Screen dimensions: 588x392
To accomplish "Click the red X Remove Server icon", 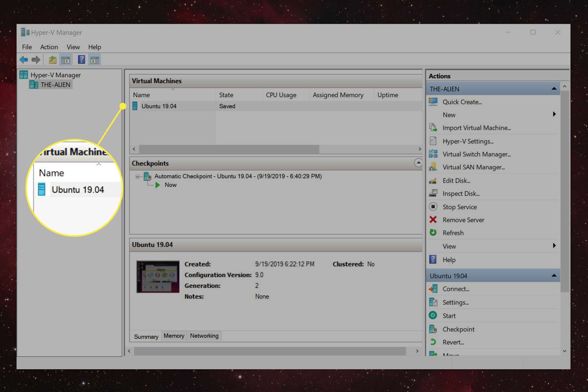I will click(433, 220).
